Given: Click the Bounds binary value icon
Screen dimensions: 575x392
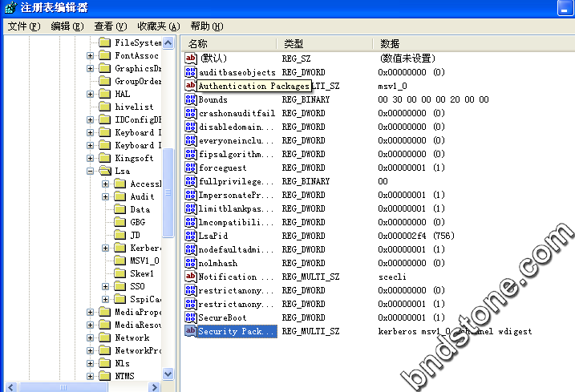Looking at the screenshot, I should coord(191,99).
